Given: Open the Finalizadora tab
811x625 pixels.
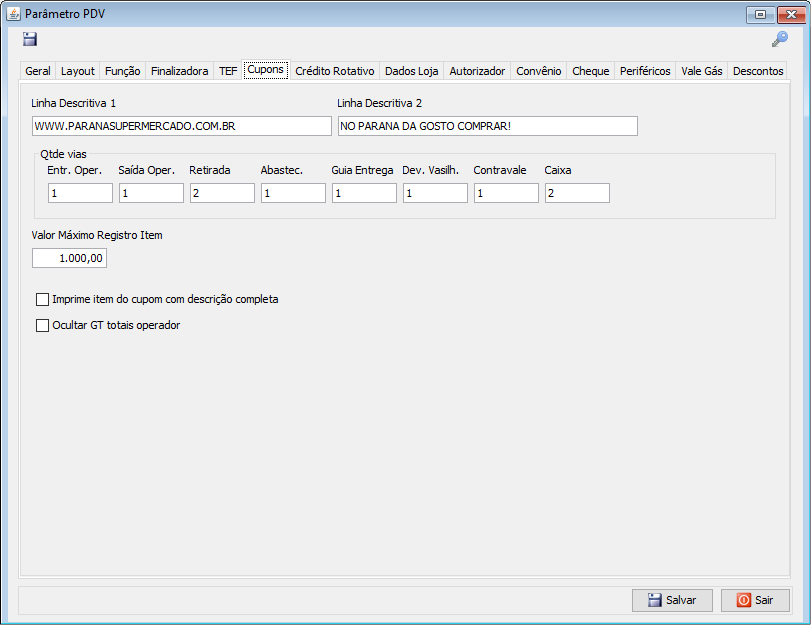Looking at the screenshot, I should [x=179, y=72].
